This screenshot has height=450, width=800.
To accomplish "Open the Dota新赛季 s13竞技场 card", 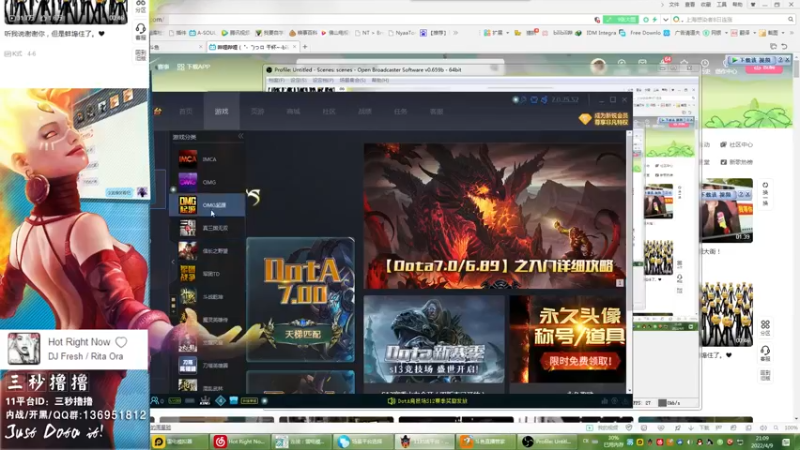I will [x=434, y=339].
